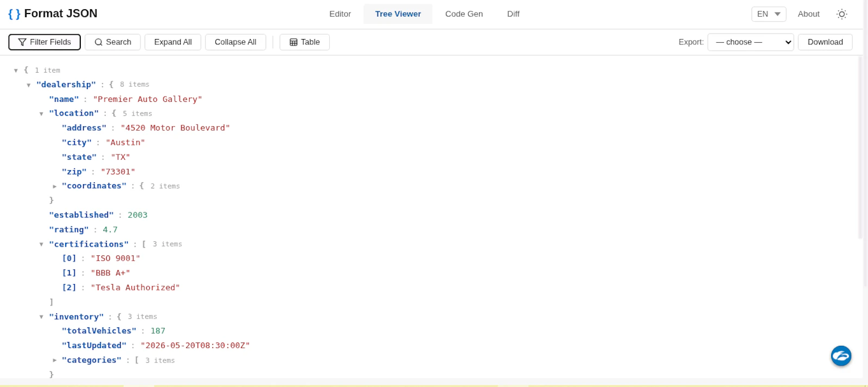Image resolution: width=868 pixels, height=387 pixels.
Task: Open the Filter Fields panel
Action: point(44,42)
